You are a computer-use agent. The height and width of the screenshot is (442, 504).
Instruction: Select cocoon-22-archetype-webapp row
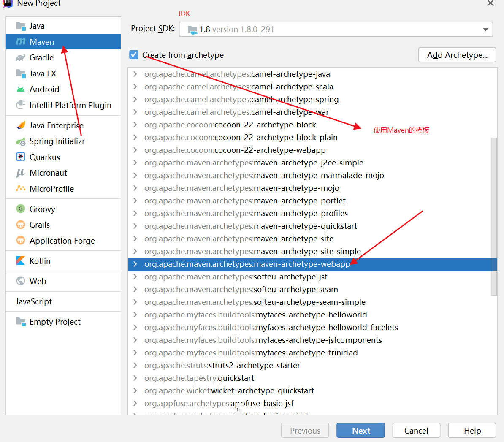pos(313,150)
